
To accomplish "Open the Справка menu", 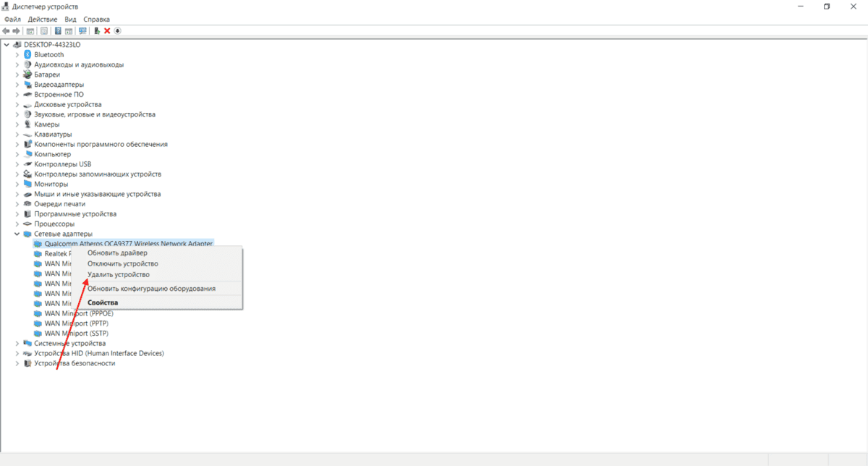I will click(97, 19).
